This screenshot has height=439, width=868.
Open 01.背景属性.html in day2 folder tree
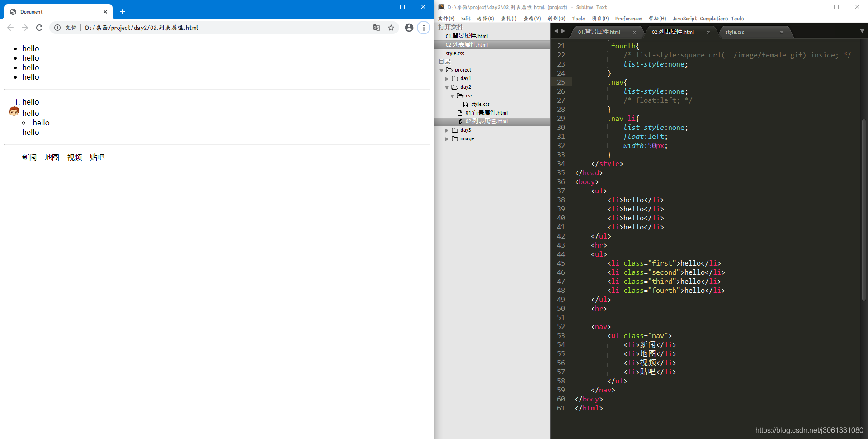pyautogui.click(x=486, y=113)
